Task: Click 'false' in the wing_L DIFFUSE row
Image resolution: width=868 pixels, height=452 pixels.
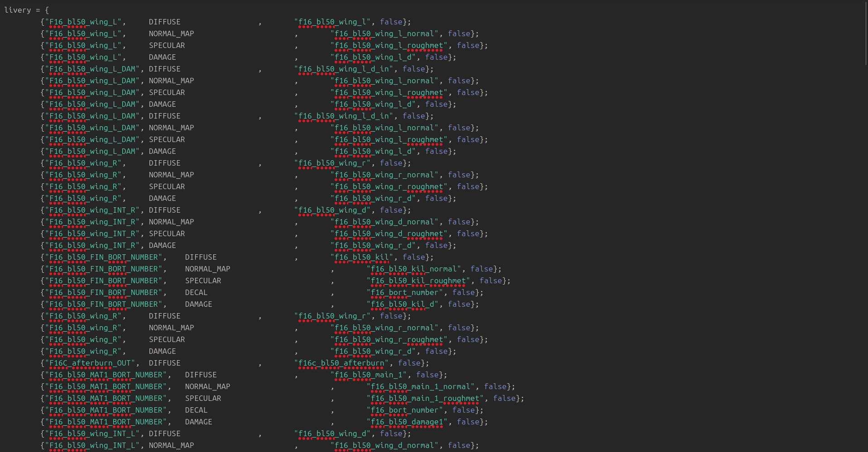Action: (391, 22)
